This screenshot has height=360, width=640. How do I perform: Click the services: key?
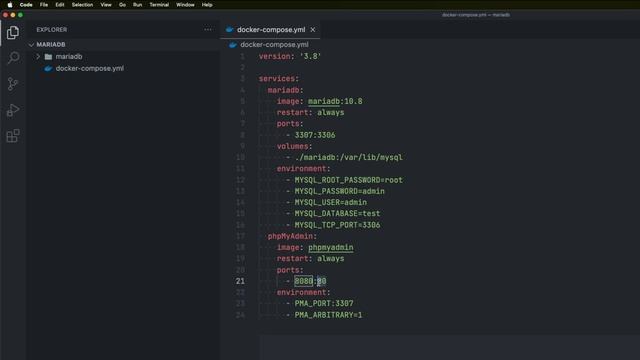click(x=279, y=79)
